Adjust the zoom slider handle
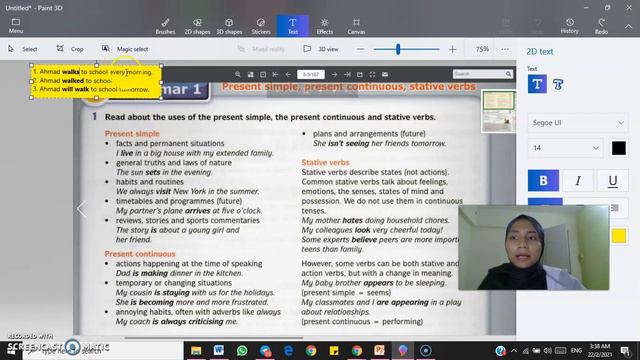 398,49
